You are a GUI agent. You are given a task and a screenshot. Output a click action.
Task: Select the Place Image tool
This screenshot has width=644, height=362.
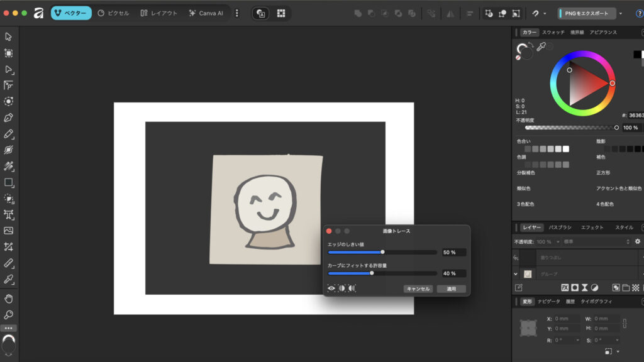click(9, 231)
